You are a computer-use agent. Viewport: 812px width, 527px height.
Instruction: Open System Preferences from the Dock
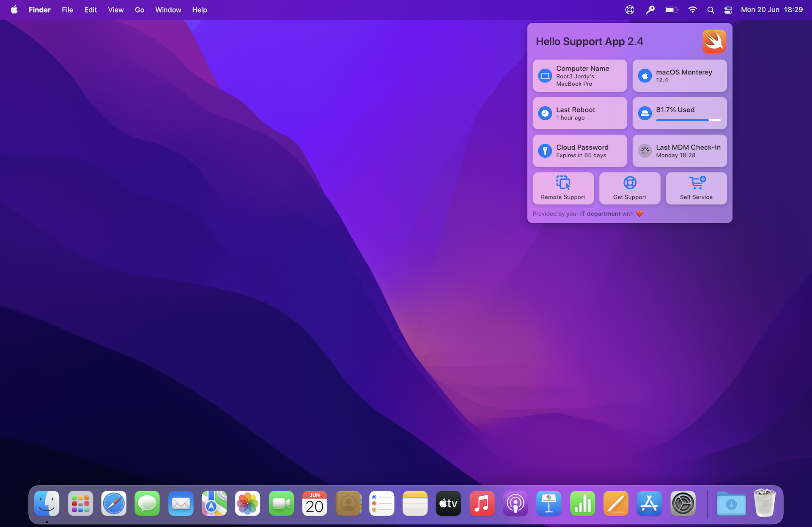pos(683,503)
